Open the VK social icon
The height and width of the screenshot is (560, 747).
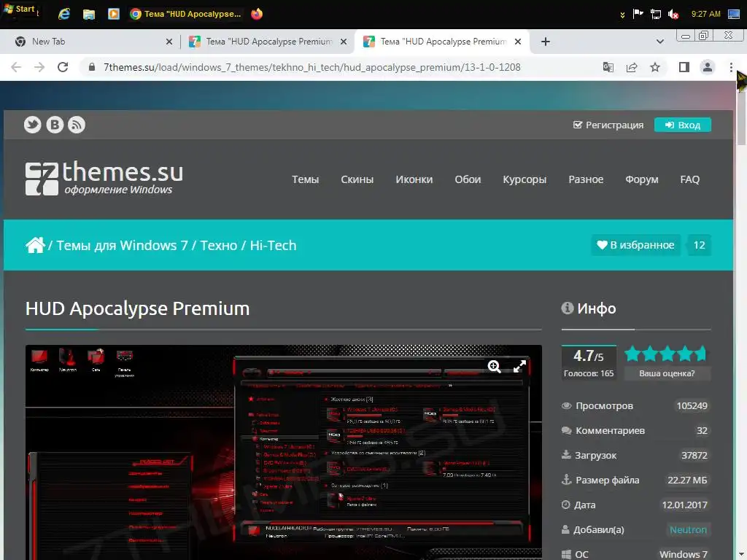(x=55, y=125)
